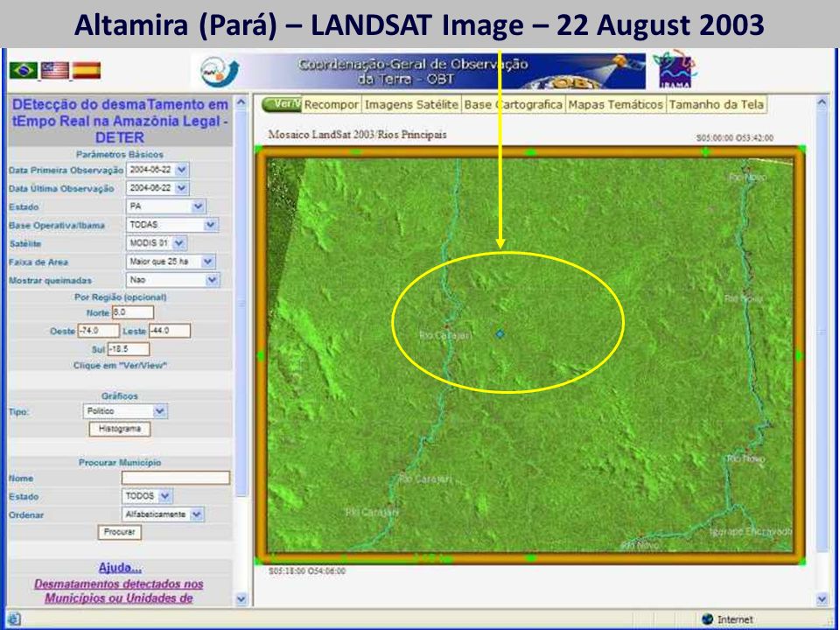This screenshot has width=840, height=630.
Task: Click the Por Região (opcional) heading
Action: coord(120,297)
